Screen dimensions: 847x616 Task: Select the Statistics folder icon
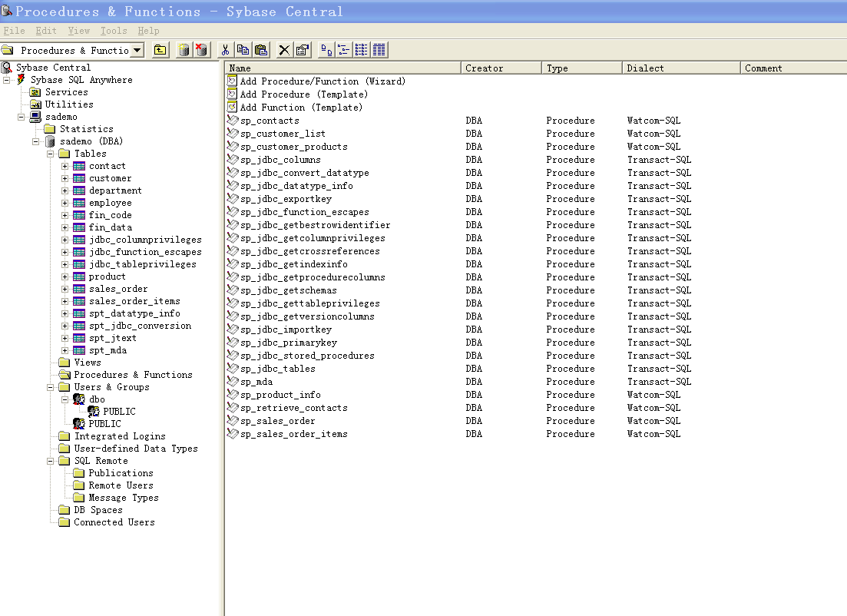coord(50,129)
